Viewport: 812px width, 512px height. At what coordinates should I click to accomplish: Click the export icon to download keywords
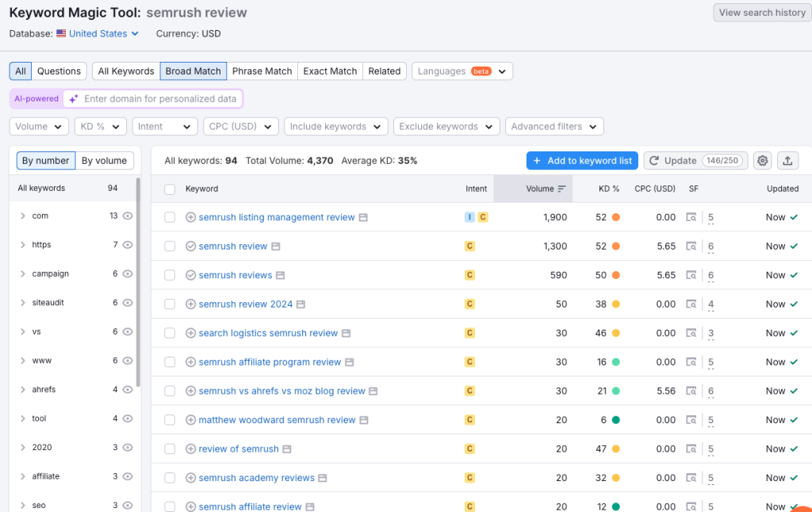point(787,160)
